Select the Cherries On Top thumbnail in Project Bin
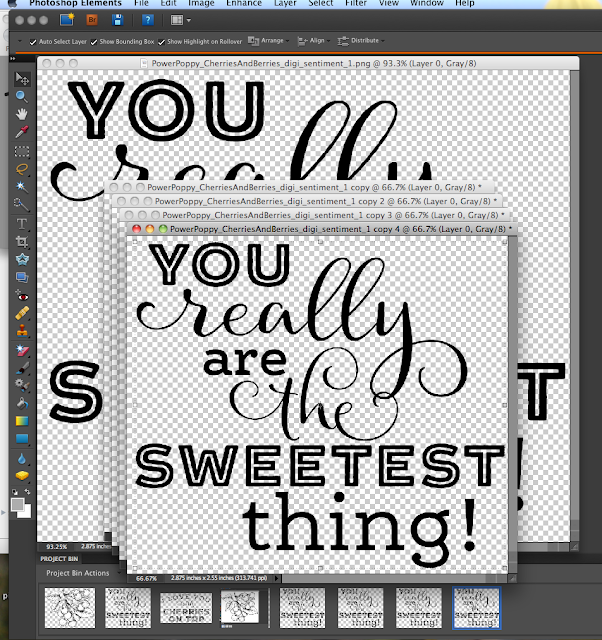Viewport: 602px width, 640px height. (186, 608)
